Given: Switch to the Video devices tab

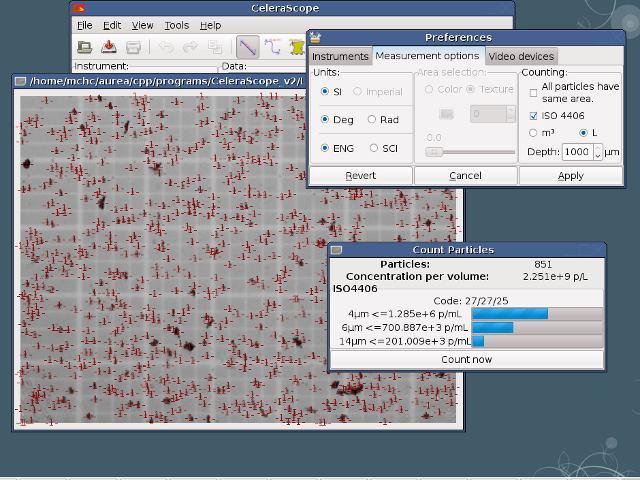Looking at the screenshot, I should tap(521, 56).
